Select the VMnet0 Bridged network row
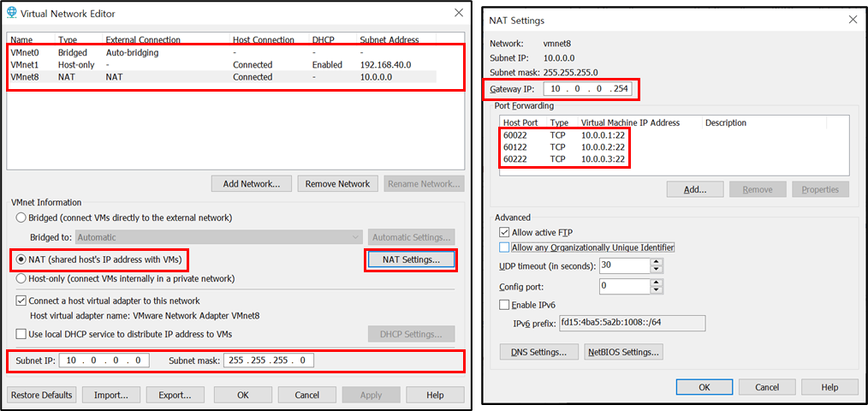The width and height of the screenshot is (868, 411). (223, 52)
